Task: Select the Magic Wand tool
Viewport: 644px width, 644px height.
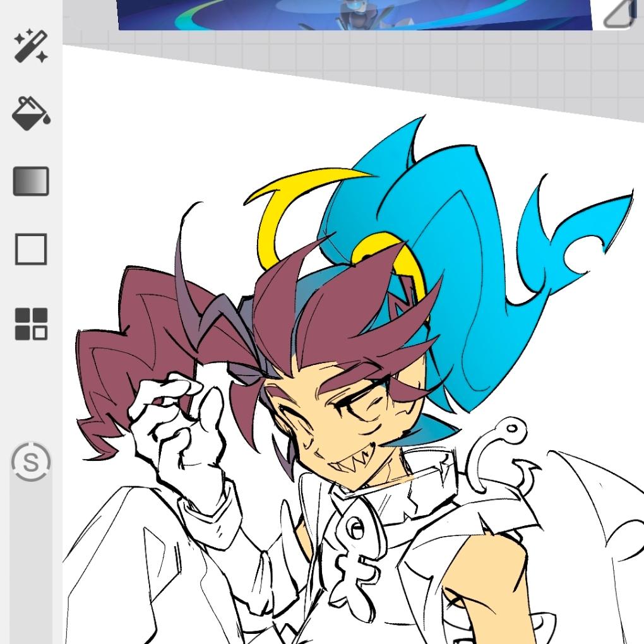Action: (x=31, y=45)
